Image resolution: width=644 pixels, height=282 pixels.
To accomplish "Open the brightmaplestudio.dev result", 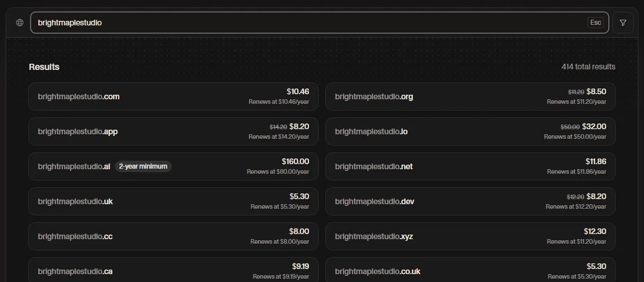I will [x=470, y=201].
